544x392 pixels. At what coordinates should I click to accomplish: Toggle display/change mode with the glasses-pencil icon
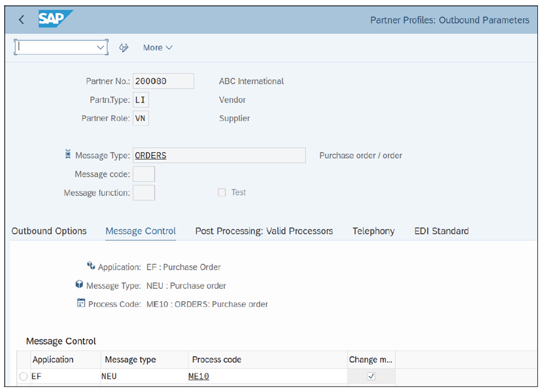[124, 47]
